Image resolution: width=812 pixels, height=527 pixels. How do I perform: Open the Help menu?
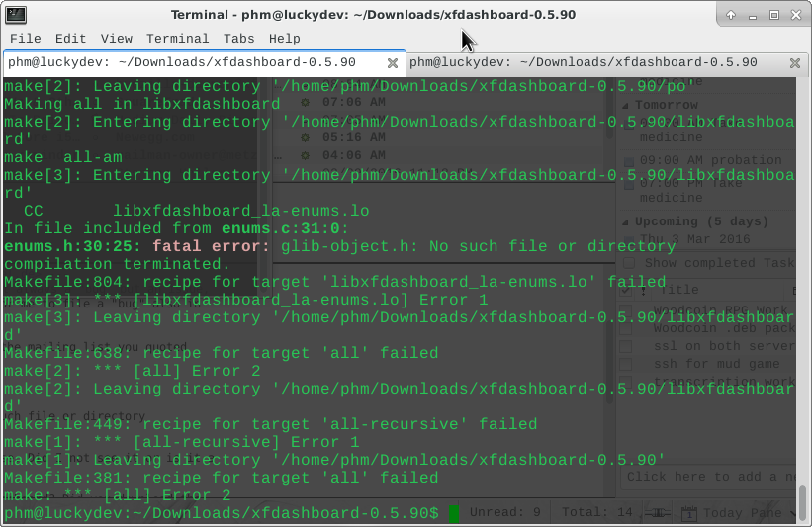[x=284, y=39]
